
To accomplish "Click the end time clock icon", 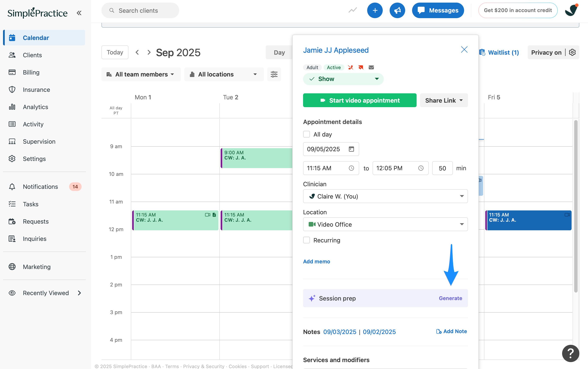I will pyautogui.click(x=421, y=168).
